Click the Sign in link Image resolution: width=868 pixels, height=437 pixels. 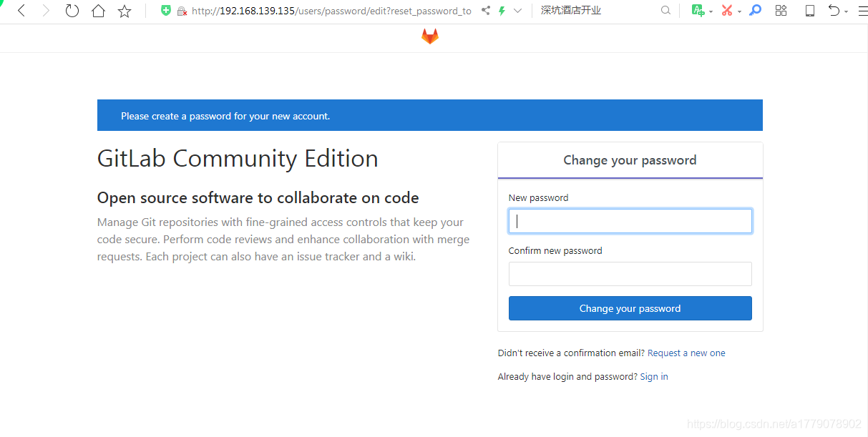coord(654,377)
